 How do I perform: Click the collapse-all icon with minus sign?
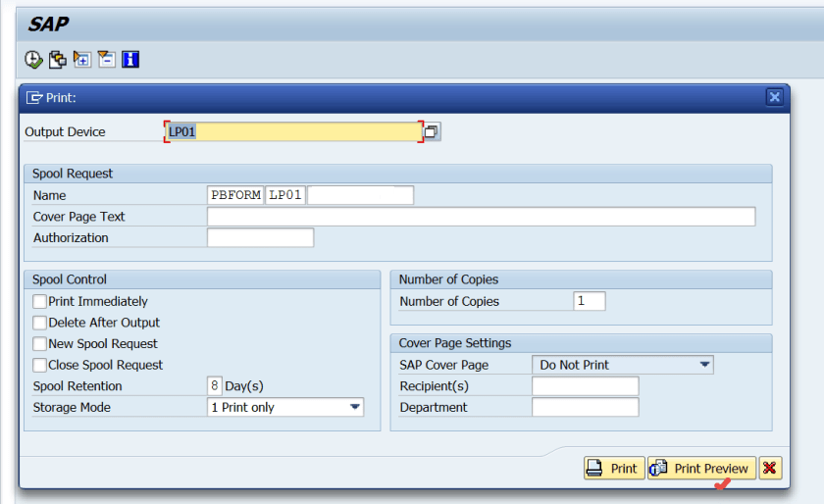pyautogui.click(x=106, y=60)
